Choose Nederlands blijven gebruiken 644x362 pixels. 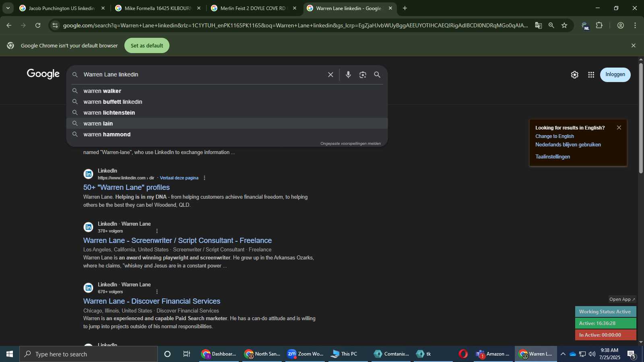568,145
